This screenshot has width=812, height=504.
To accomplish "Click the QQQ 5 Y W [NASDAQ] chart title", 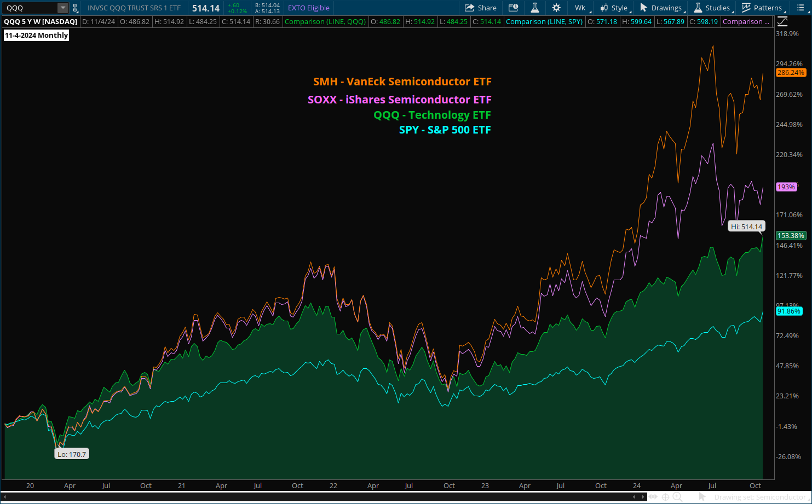I will pyautogui.click(x=41, y=22).
